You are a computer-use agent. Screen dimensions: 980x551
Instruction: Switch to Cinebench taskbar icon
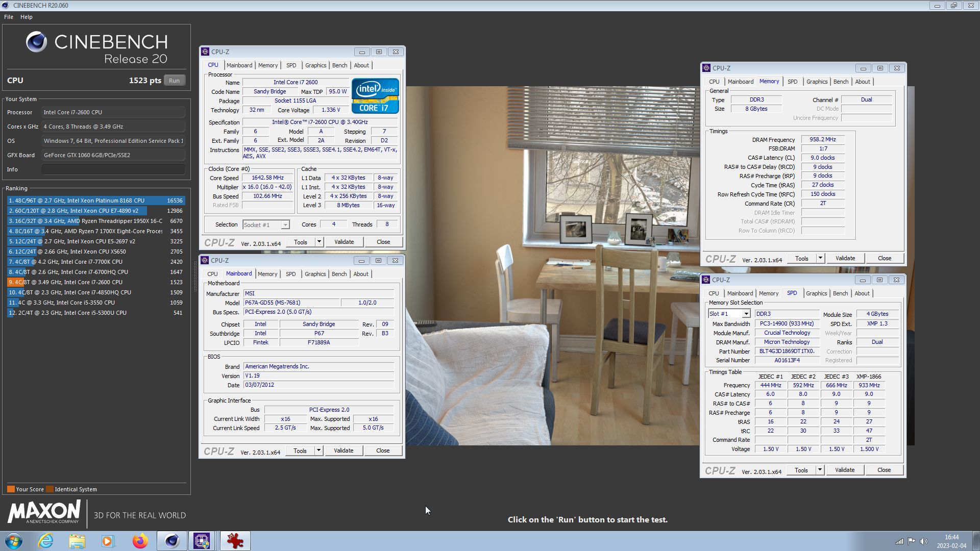(171, 541)
